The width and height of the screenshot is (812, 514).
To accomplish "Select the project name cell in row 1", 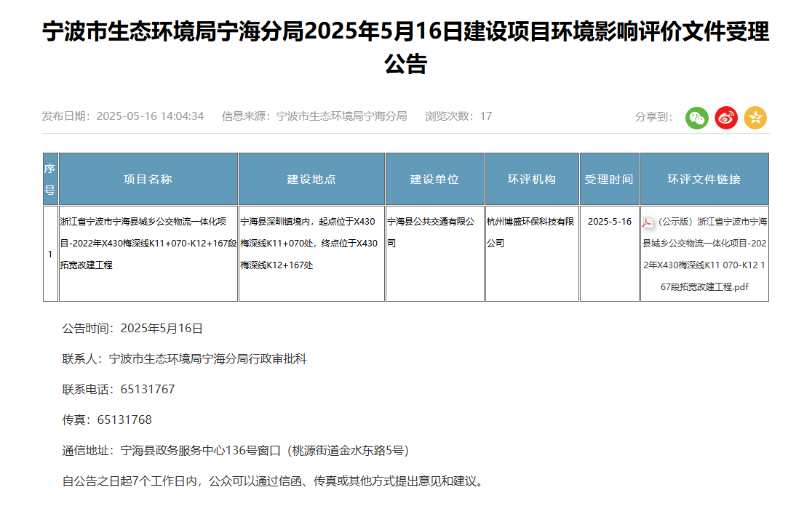I will point(148,244).
